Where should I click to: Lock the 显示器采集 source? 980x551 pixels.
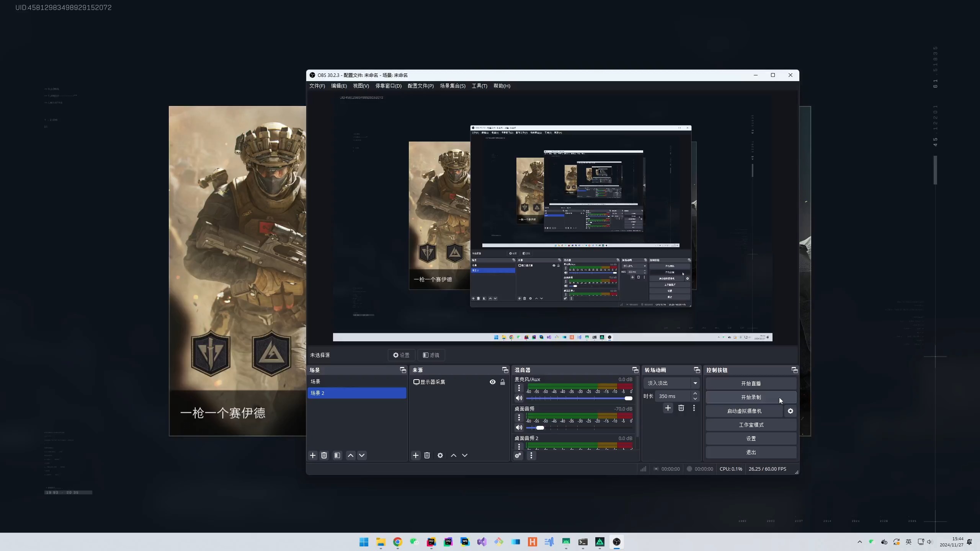pos(503,381)
